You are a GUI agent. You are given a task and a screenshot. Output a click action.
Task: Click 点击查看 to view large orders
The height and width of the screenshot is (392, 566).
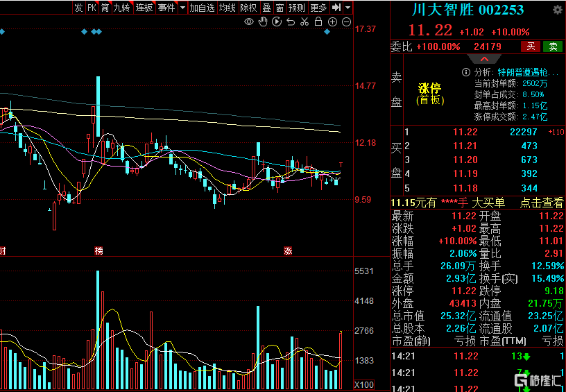pos(542,203)
